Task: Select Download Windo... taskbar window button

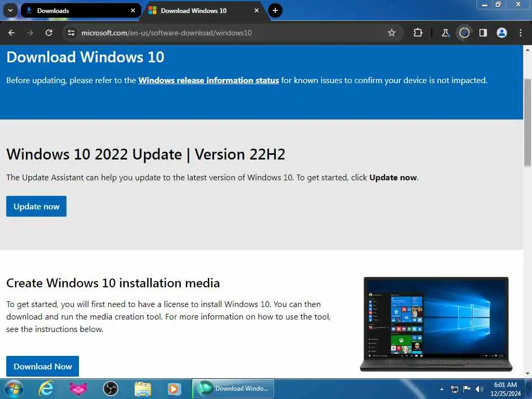Action: tap(233, 389)
